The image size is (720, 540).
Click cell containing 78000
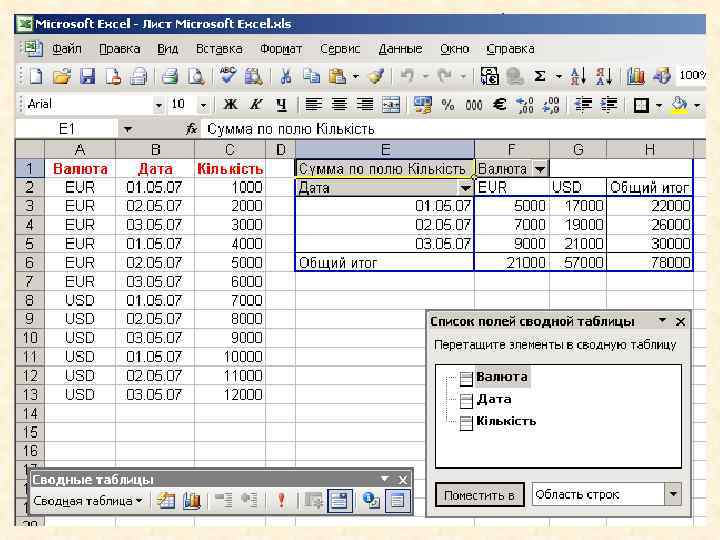click(x=650, y=262)
